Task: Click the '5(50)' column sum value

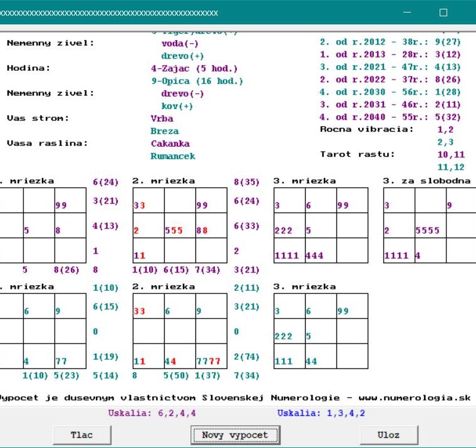Action: point(176,375)
